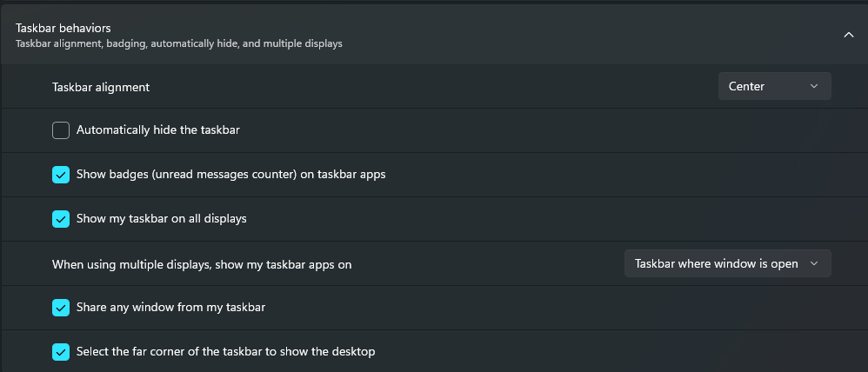Click the Taskbar behaviors heading text
Screen dimensions: 868x372
63,28
